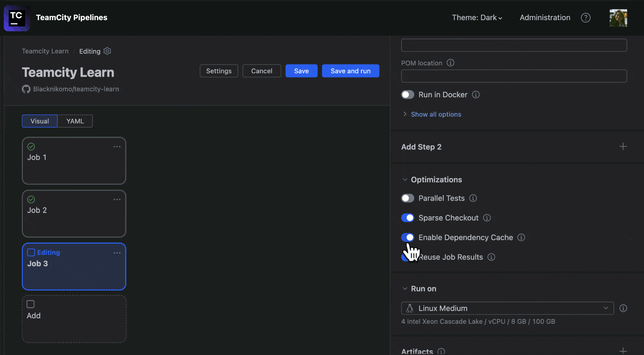Click the GitHub repository icon
The height and width of the screenshot is (355, 644).
click(26, 89)
